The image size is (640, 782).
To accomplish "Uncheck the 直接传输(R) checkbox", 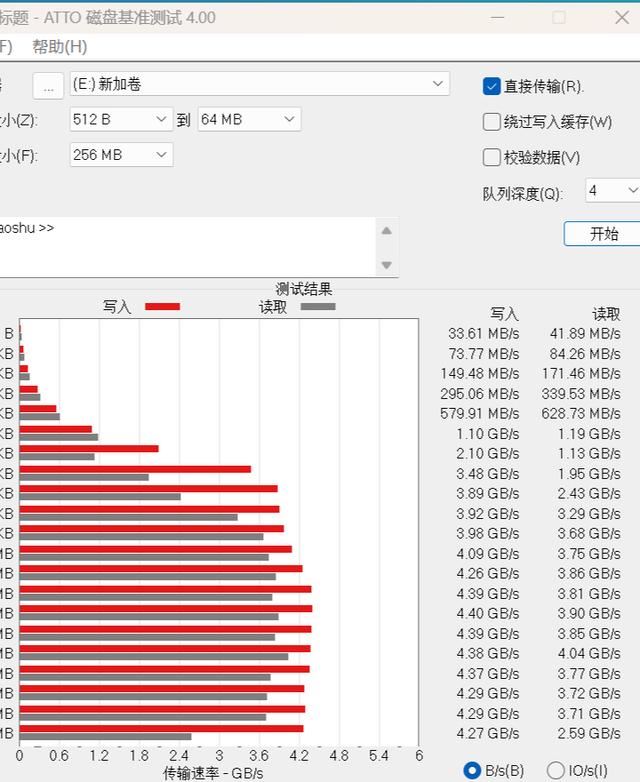I will (491, 86).
